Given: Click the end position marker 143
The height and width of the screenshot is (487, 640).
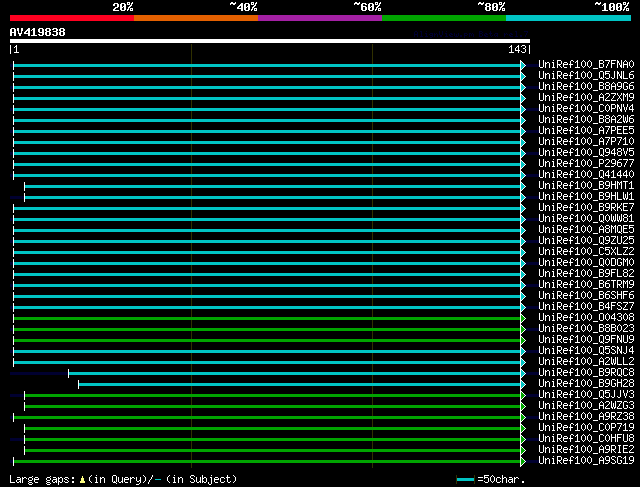Looking at the screenshot, I should coord(517,49).
